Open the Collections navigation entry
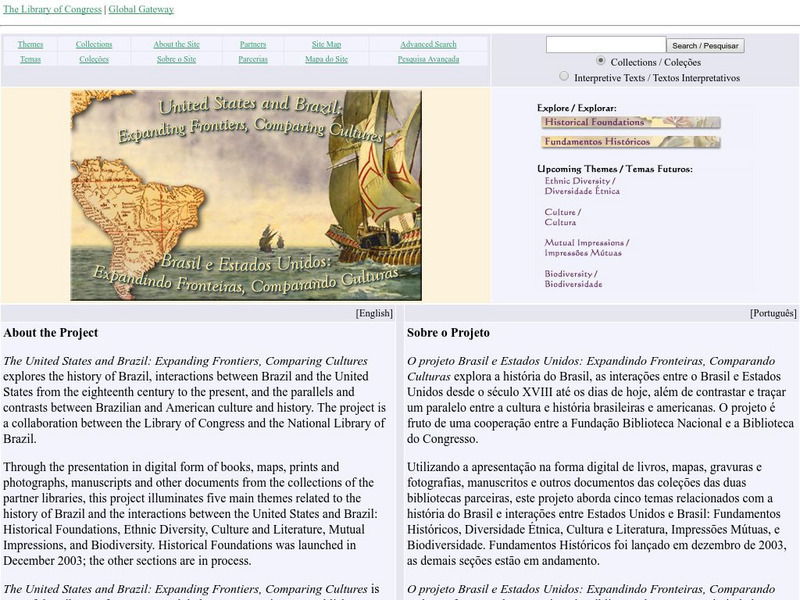The width and height of the screenshot is (800, 600). [95, 44]
